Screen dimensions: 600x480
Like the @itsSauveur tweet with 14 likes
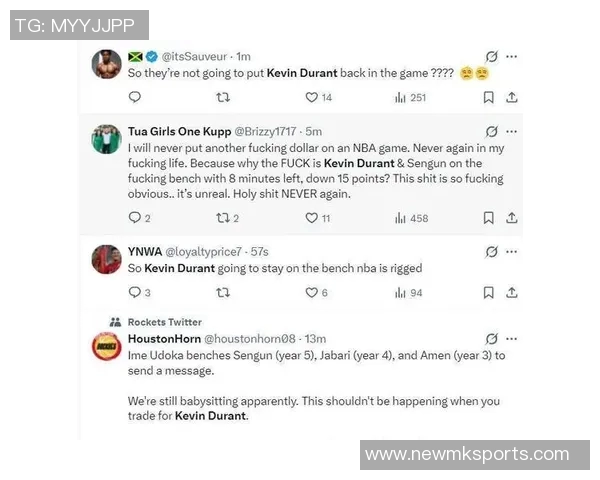tap(318, 98)
